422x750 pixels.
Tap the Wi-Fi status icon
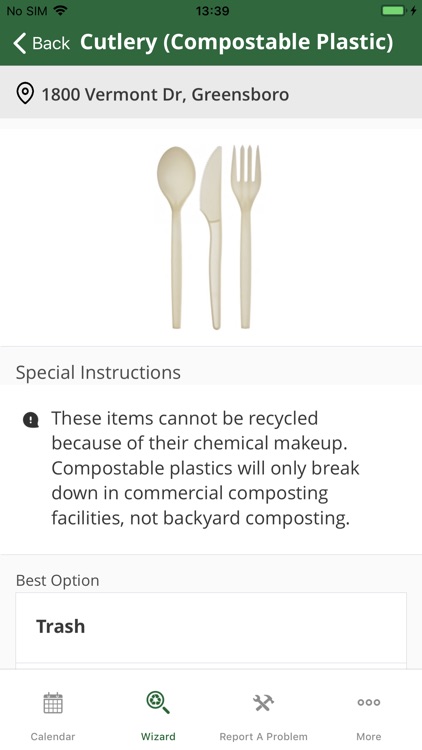coord(60,10)
